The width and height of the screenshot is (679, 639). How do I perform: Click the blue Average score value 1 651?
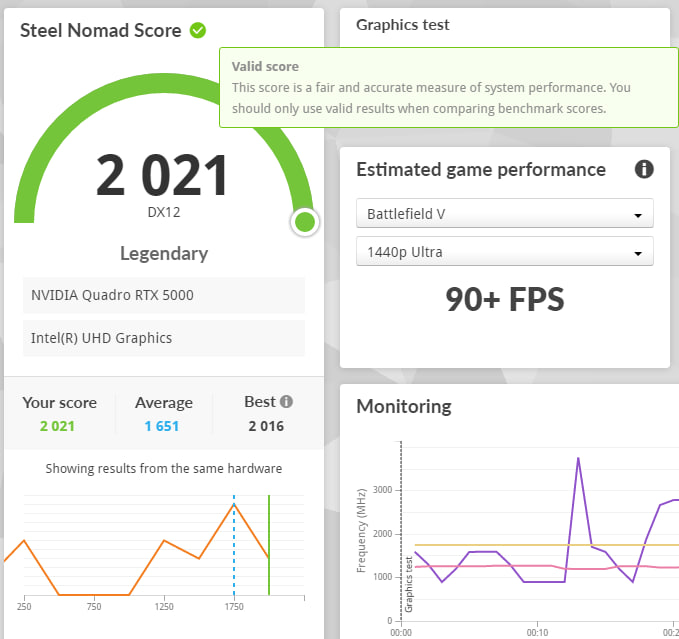(164, 426)
